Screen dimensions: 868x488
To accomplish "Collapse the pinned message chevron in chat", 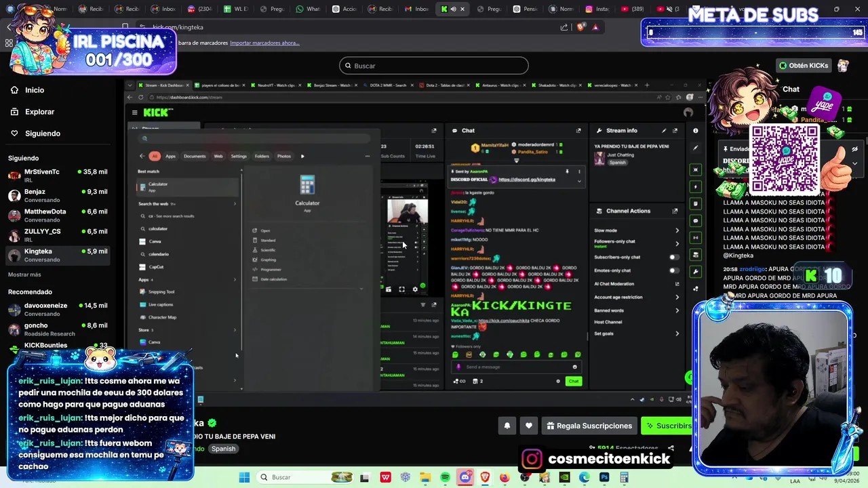I will [x=579, y=181].
